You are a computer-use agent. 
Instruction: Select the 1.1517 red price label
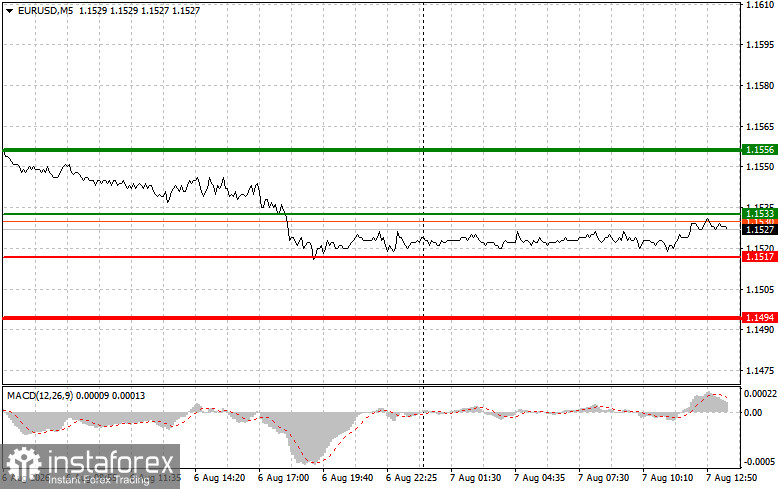tap(760, 256)
